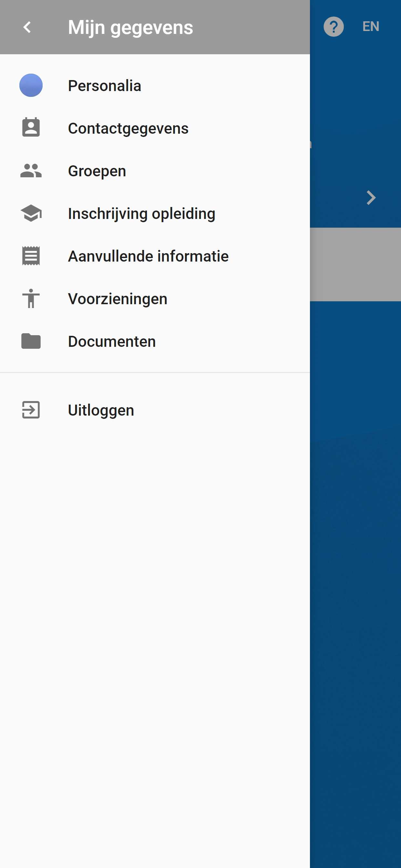Click the Uitloggen exit icon

(31, 410)
